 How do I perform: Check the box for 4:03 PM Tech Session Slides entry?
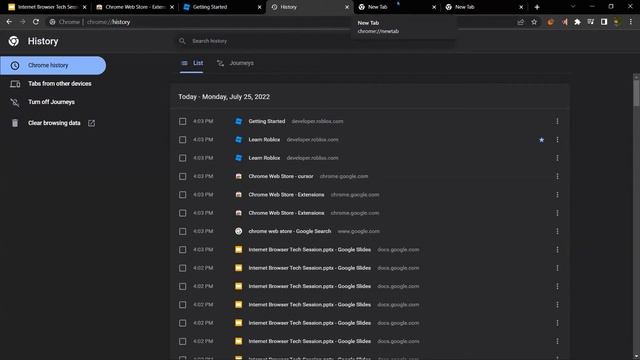coord(182,249)
